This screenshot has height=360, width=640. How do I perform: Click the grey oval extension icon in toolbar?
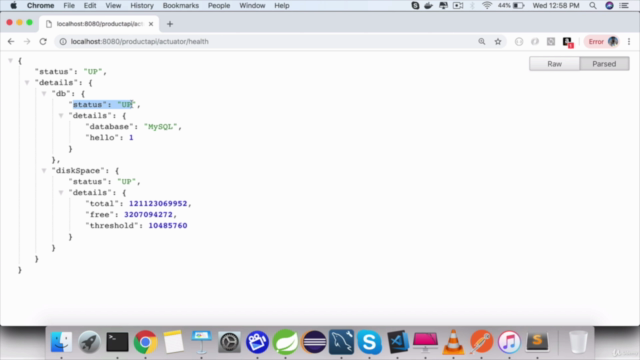[x=535, y=42]
